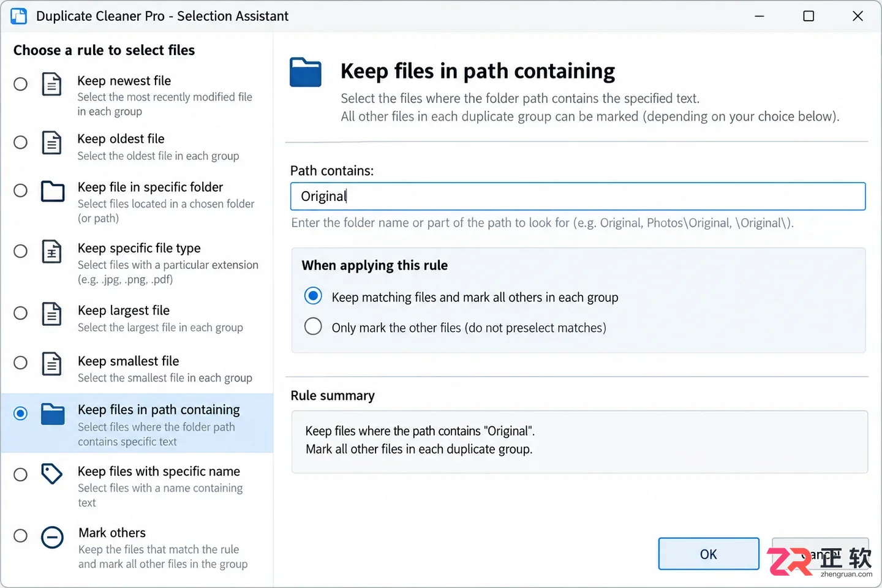Click the 'Keep largest file' rule title
The image size is (882, 588).
[x=124, y=311]
